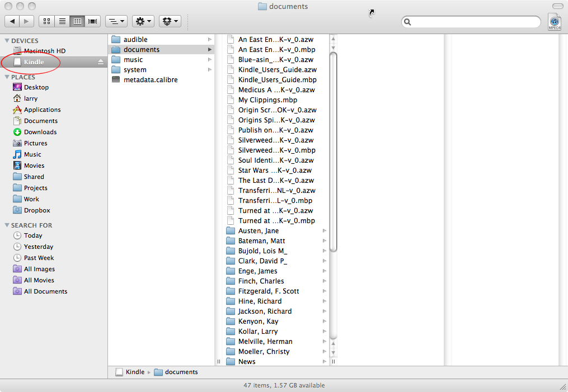Viewport: 568px width, 392px height.
Task: Open the Dropbox toolbar menu
Action: (170, 21)
